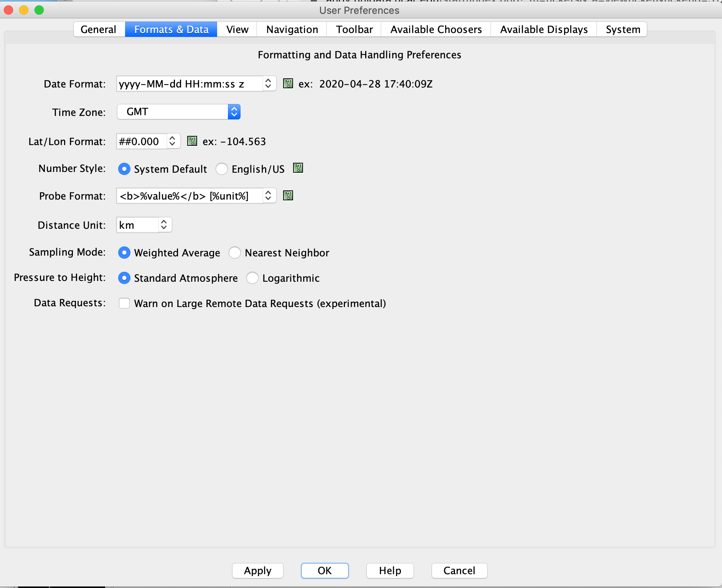Open Number Style help icon
722x588 pixels.
click(298, 168)
